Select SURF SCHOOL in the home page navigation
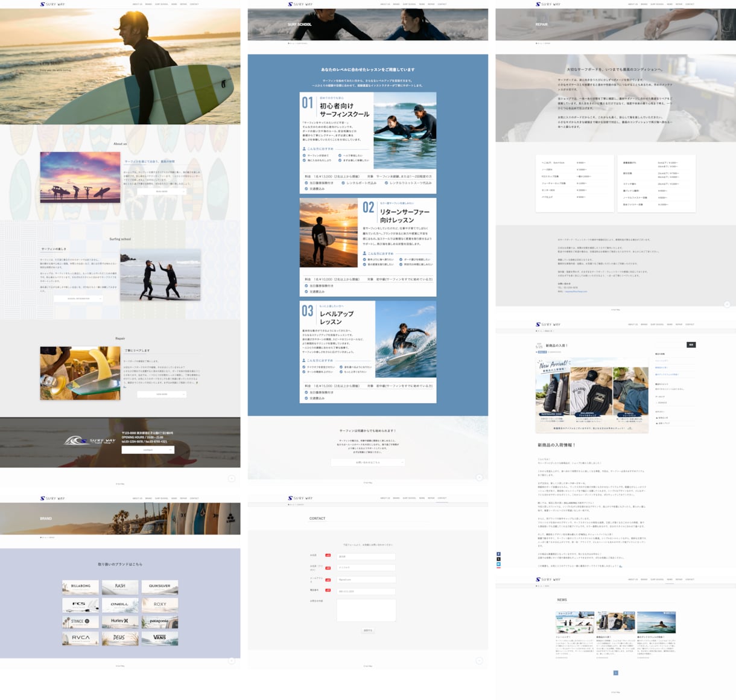The width and height of the screenshot is (736, 700). pos(162,4)
